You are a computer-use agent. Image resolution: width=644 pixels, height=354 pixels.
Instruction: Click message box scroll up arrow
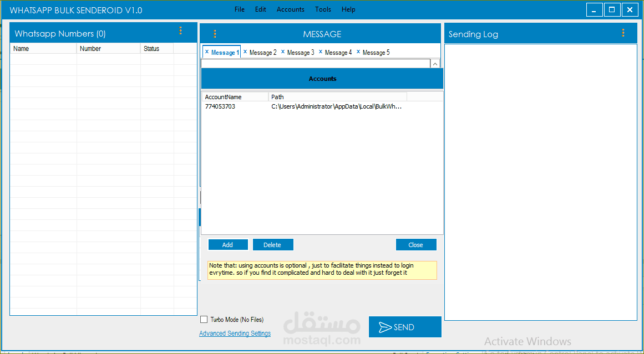coord(435,64)
